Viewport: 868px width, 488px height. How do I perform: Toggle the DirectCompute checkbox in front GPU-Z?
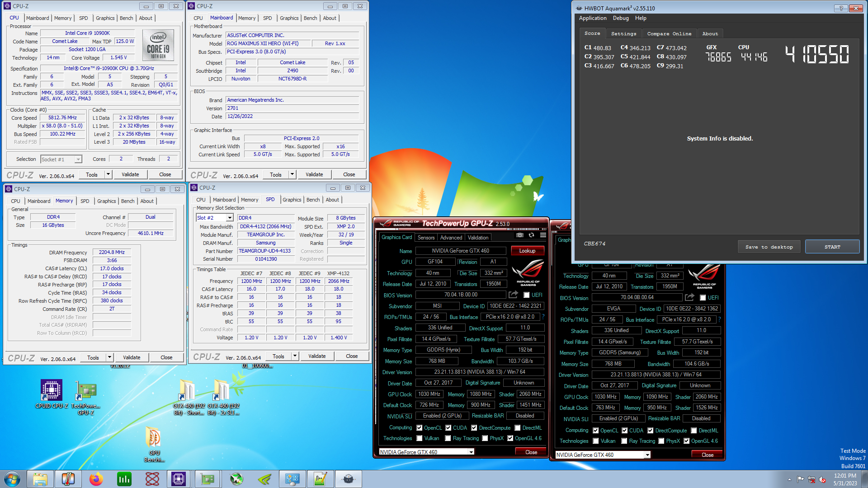(x=474, y=428)
